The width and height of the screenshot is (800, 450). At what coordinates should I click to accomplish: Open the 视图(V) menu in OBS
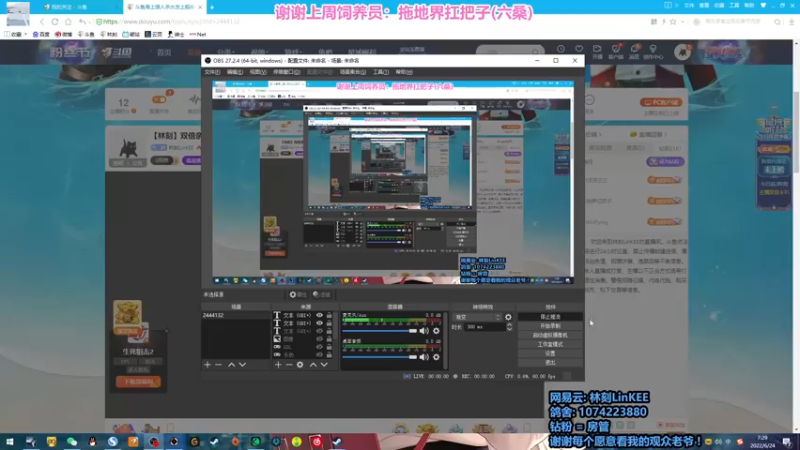point(258,72)
